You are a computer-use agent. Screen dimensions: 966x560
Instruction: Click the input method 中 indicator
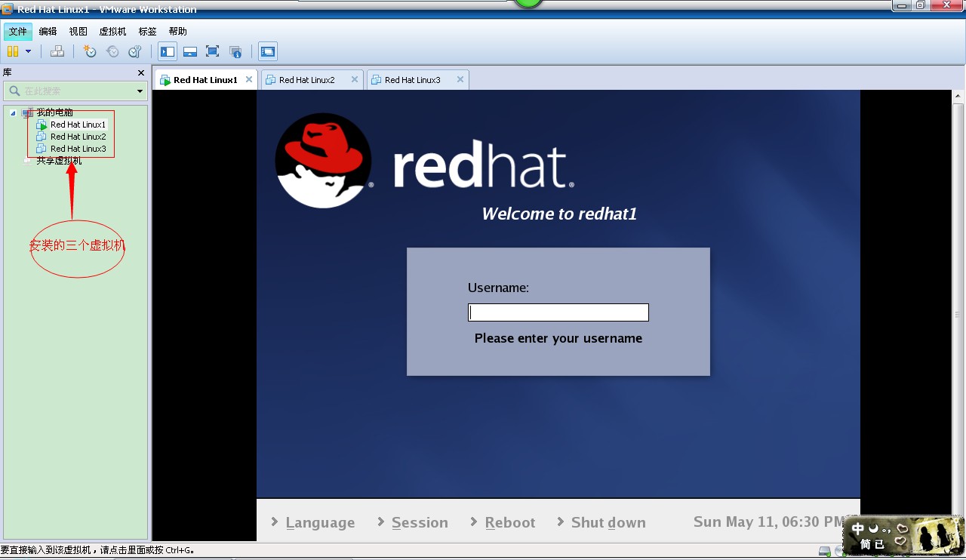pyautogui.click(x=859, y=529)
